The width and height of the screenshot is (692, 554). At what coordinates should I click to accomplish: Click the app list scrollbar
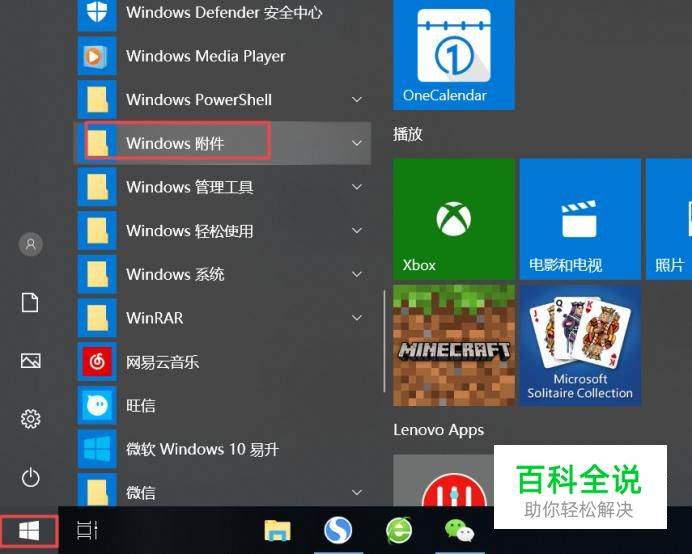(x=384, y=341)
